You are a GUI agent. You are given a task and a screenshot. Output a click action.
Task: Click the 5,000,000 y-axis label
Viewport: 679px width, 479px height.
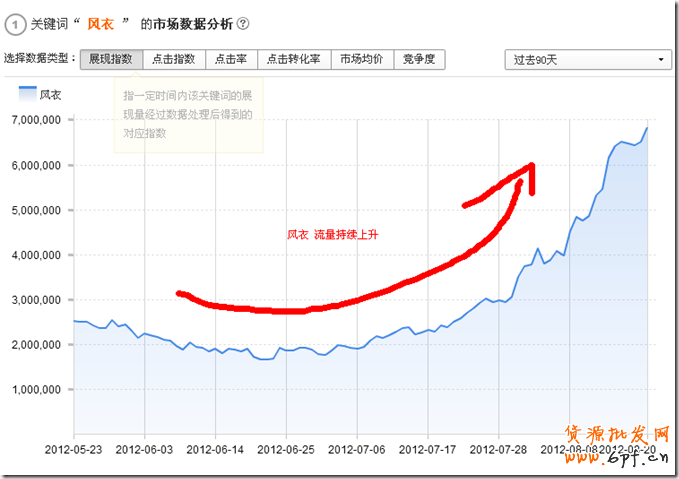coord(36,210)
